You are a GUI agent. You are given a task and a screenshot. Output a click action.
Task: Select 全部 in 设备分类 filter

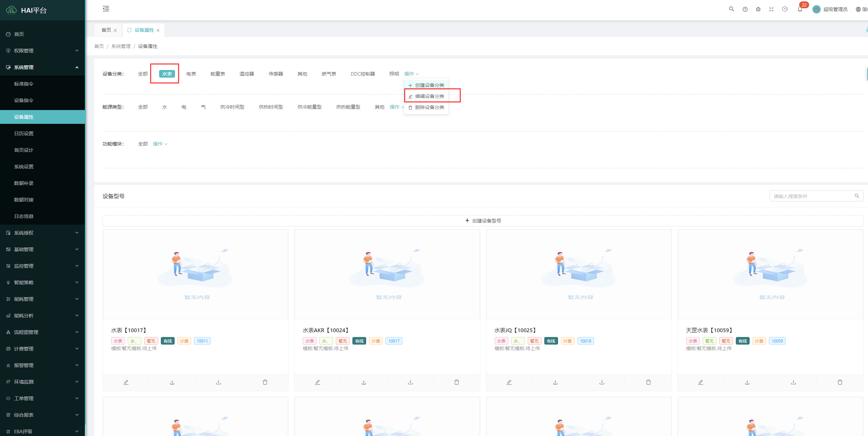tap(143, 74)
